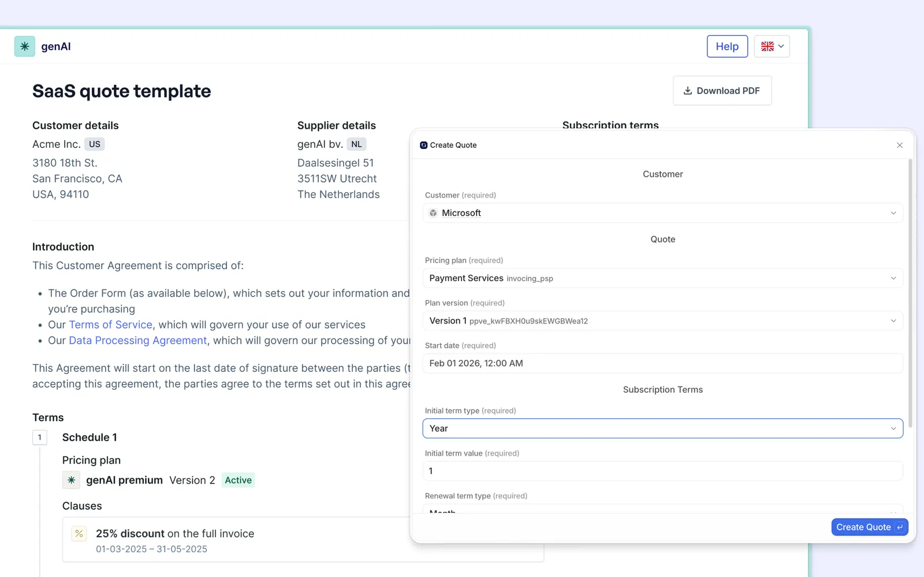Expand the Customer dropdown showing Microsoft
The width and height of the screenshot is (924, 577).
(x=663, y=213)
